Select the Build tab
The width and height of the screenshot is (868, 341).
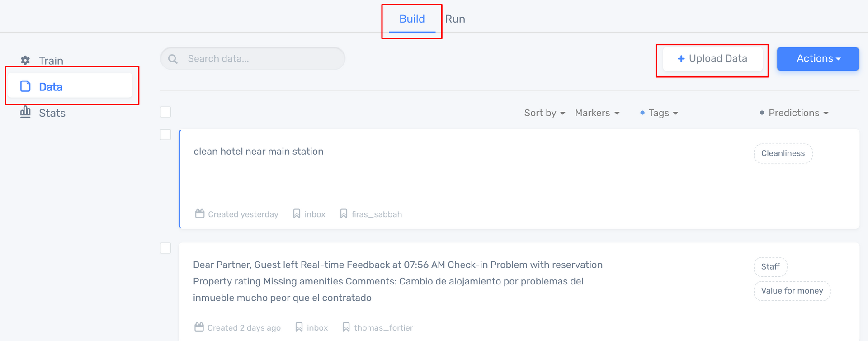(412, 19)
